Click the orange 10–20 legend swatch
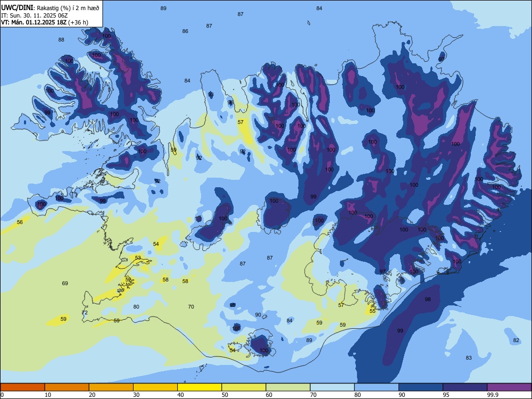 click(67, 387)
